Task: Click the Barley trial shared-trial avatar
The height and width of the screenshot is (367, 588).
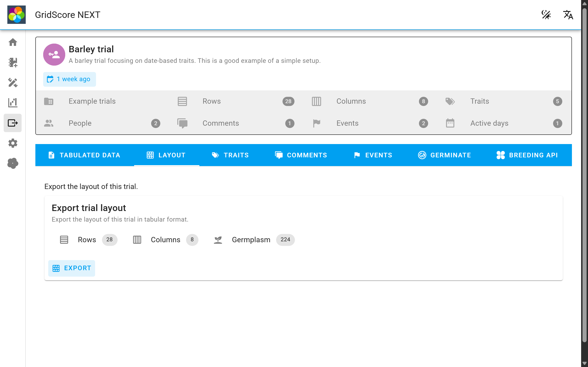Action: 54,55
